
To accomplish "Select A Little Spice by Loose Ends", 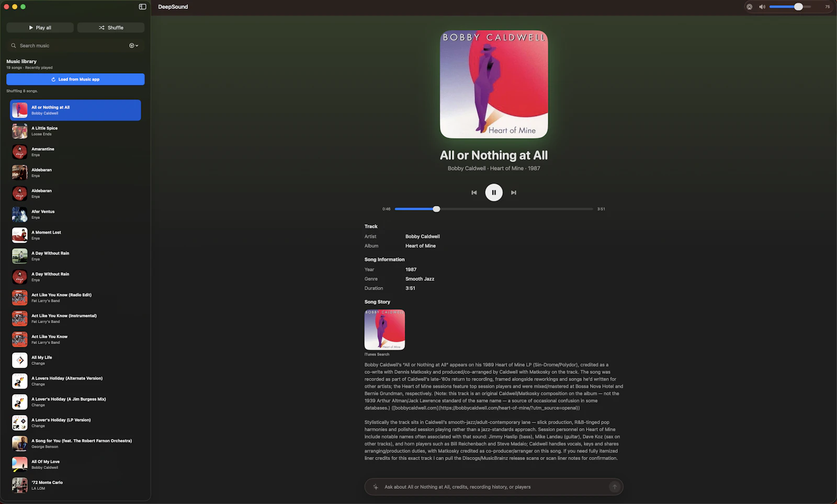I will [75, 131].
